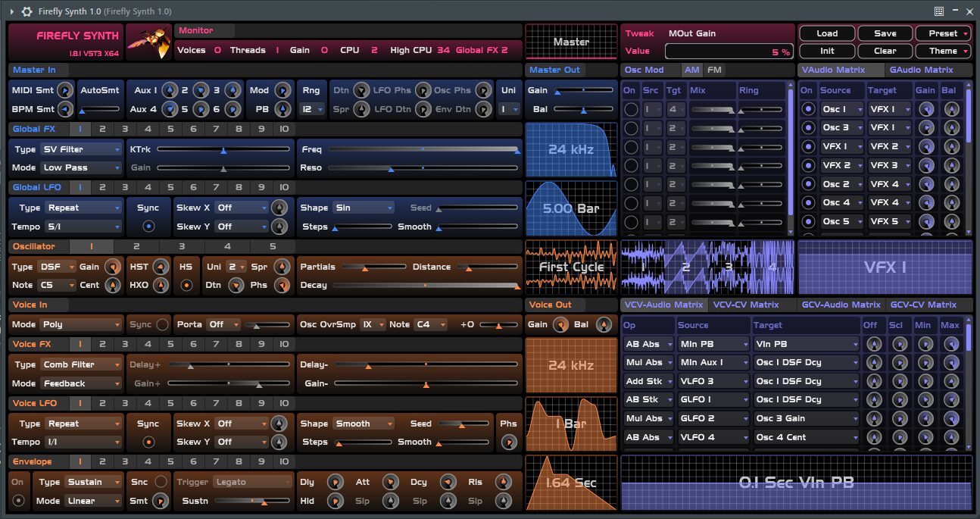
Task: Click the KTrk slider
Action: [223, 149]
